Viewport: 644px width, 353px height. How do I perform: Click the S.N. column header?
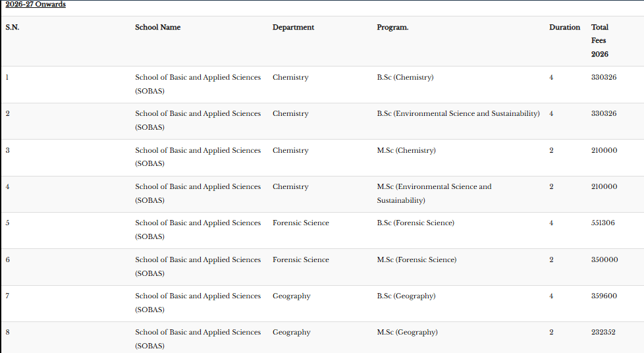[13, 28]
